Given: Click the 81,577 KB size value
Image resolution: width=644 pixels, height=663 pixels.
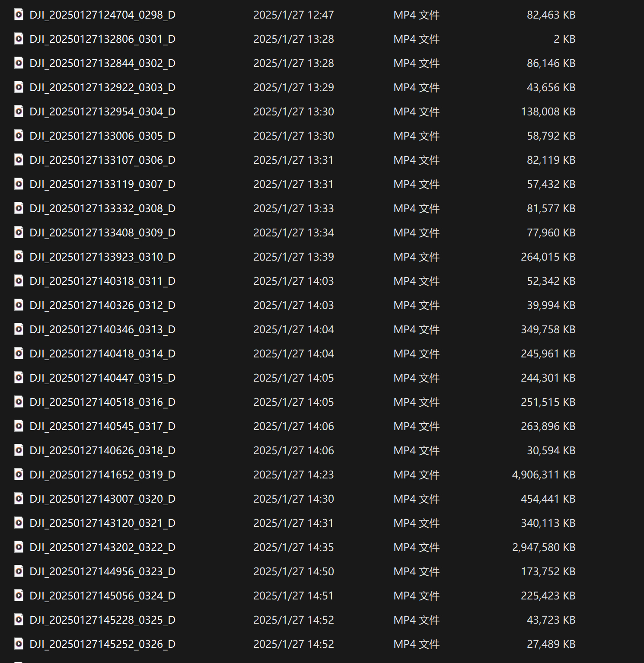Looking at the screenshot, I should click(551, 209).
